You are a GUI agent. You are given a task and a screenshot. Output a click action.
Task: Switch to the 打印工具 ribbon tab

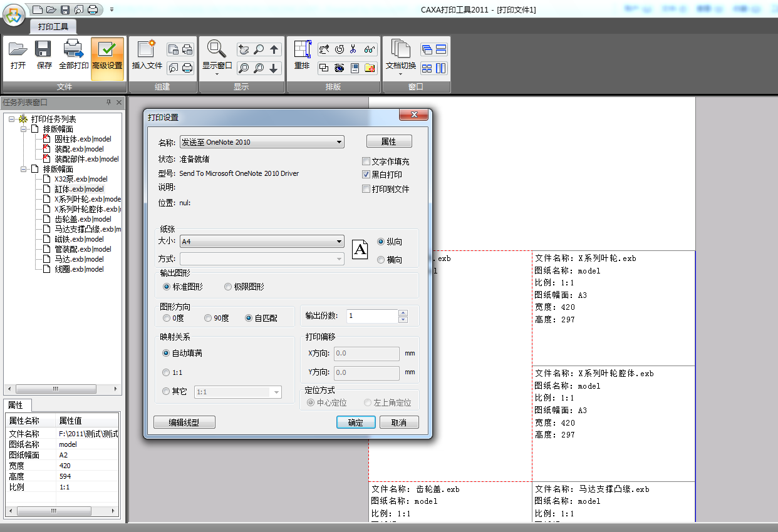[x=53, y=26]
